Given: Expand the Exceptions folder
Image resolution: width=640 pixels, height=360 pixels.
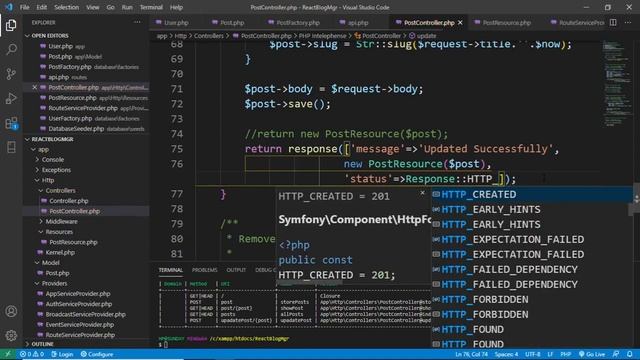Looking at the screenshot, I should click(x=56, y=170).
